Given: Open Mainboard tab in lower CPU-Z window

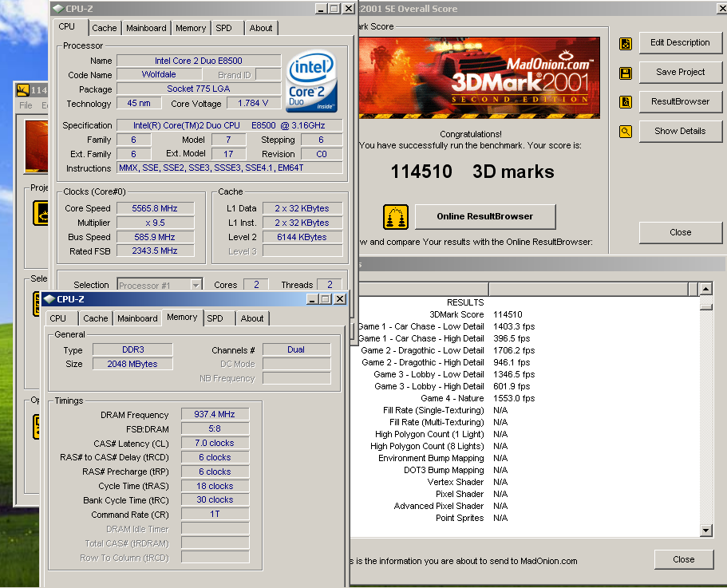Looking at the screenshot, I should click(x=137, y=318).
